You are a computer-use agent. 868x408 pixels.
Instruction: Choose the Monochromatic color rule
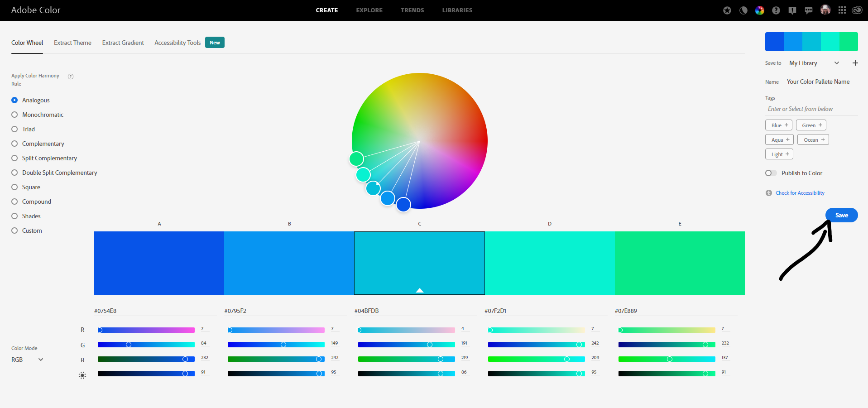tap(14, 115)
